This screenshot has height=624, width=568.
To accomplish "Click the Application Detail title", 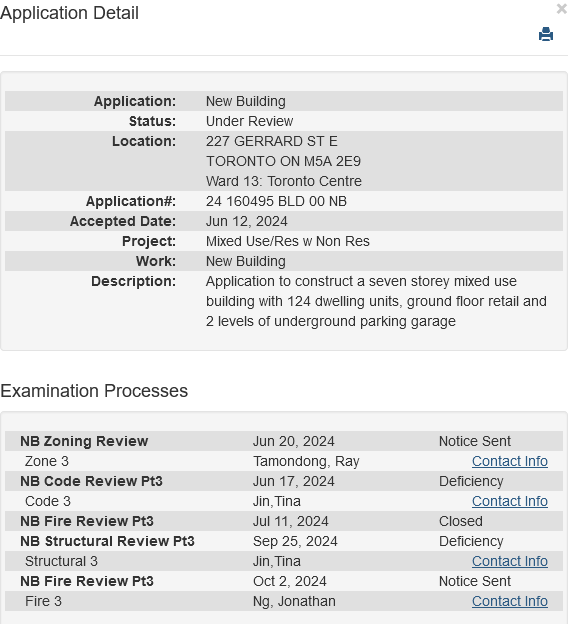I will pos(69,13).
